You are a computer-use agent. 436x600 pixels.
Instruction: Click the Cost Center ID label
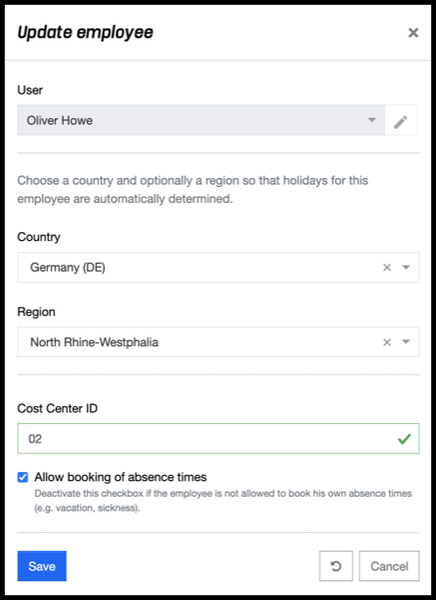coord(57,409)
